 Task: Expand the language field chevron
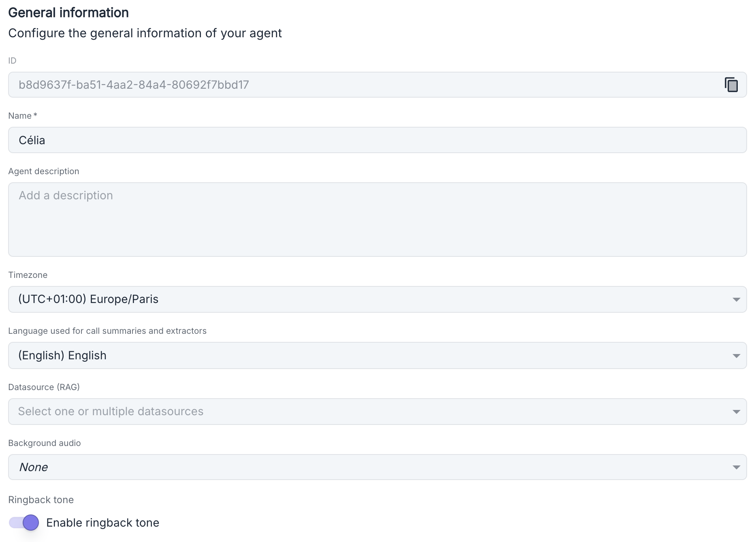click(736, 355)
